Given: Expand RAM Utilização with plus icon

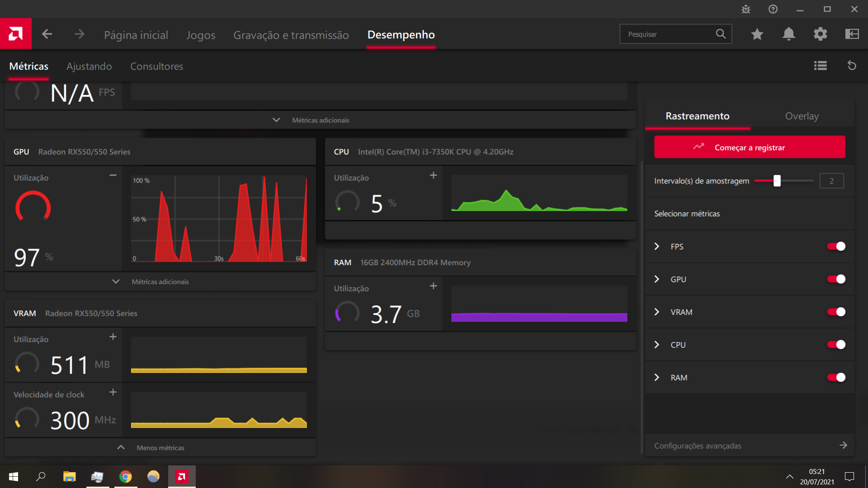Looking at the screenshot, I should pyautogui.click(x=433, y=286).
